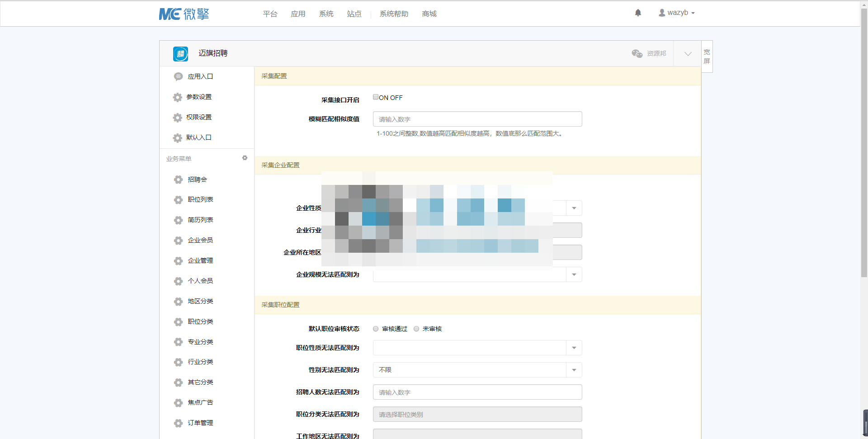
Task: Click the gear icon next to 个人会员
Action: (x=178, y=281)
